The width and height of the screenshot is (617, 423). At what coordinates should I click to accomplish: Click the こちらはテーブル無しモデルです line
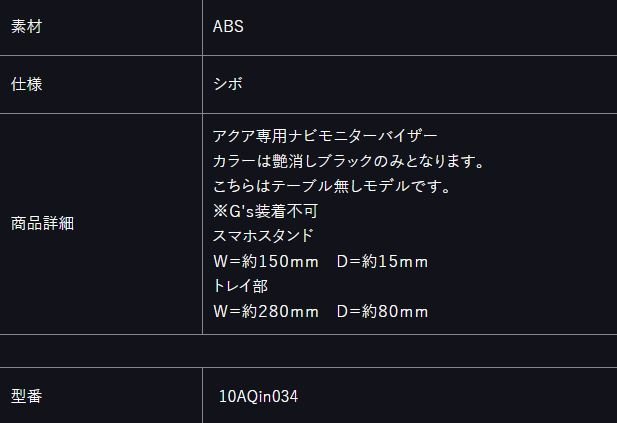click(x=331, y=186)
